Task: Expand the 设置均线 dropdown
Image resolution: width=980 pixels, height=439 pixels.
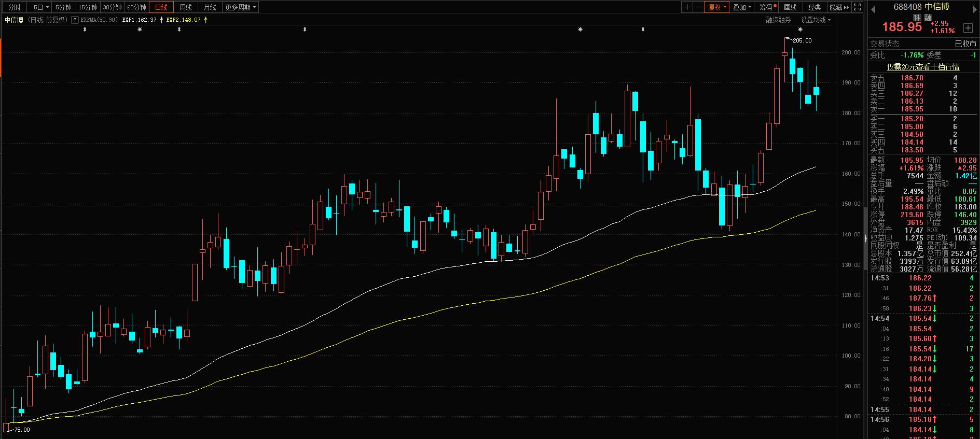Action: point(815,20)
